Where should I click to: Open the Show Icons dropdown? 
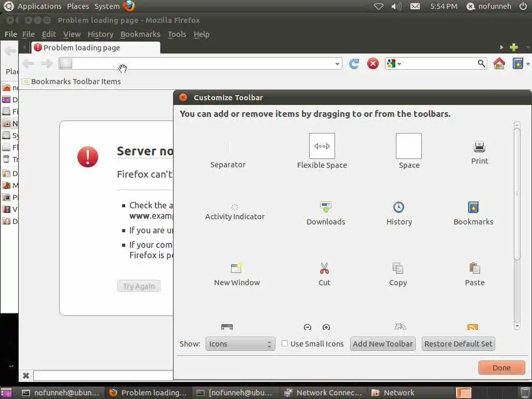pos(240,344)
